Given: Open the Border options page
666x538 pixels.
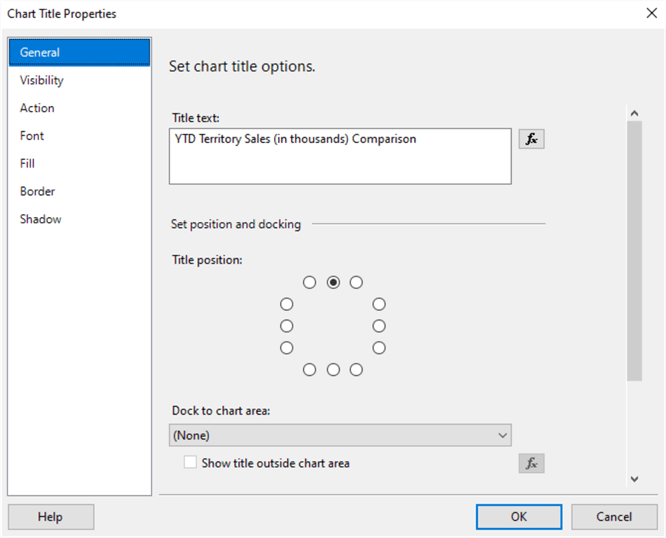Looking at the screenshot, I should pyautogui.click(x=38, y=191).
